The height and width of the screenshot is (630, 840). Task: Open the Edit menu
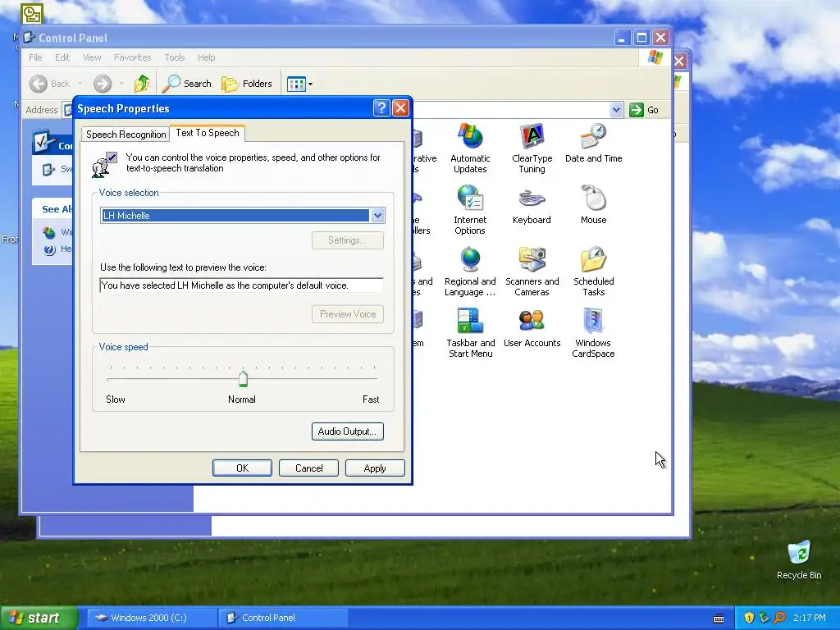coord(62,57)
